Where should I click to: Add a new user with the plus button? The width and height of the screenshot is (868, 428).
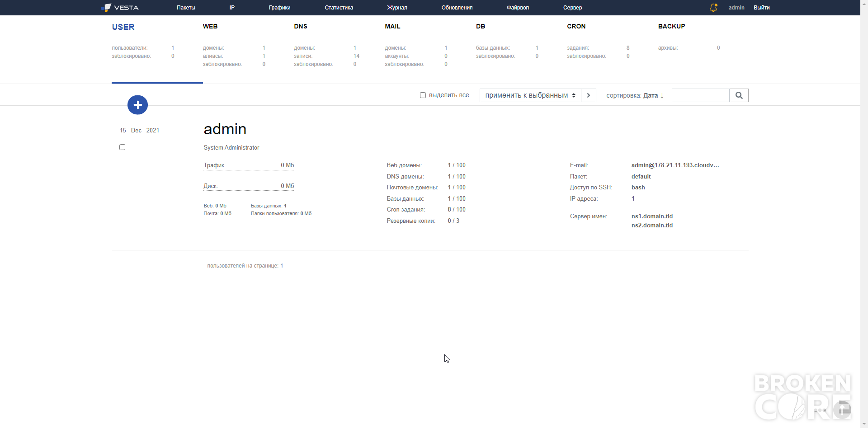[x=138, y=105]
